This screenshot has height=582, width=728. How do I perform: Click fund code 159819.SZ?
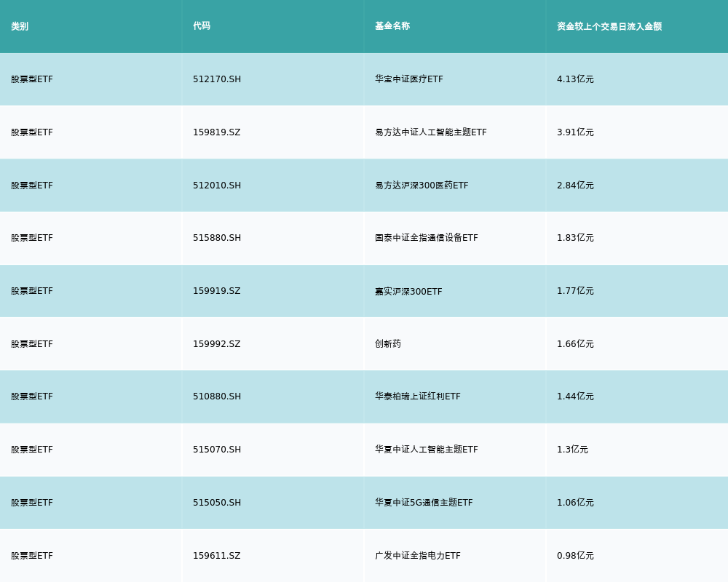(x=216, y=132)
